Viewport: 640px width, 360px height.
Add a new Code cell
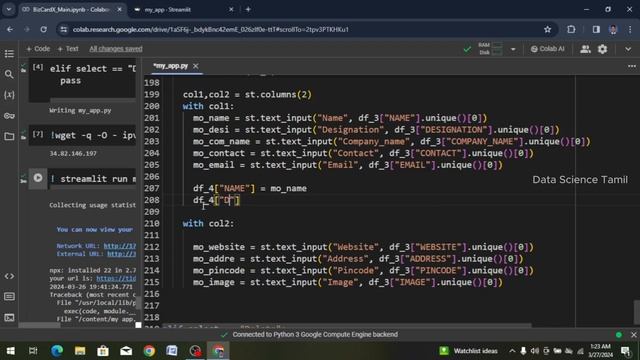(38, 49)
